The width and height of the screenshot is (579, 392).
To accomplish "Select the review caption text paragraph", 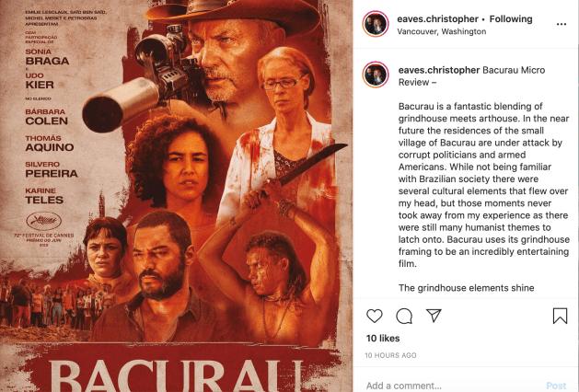I will tap(483, 185).
